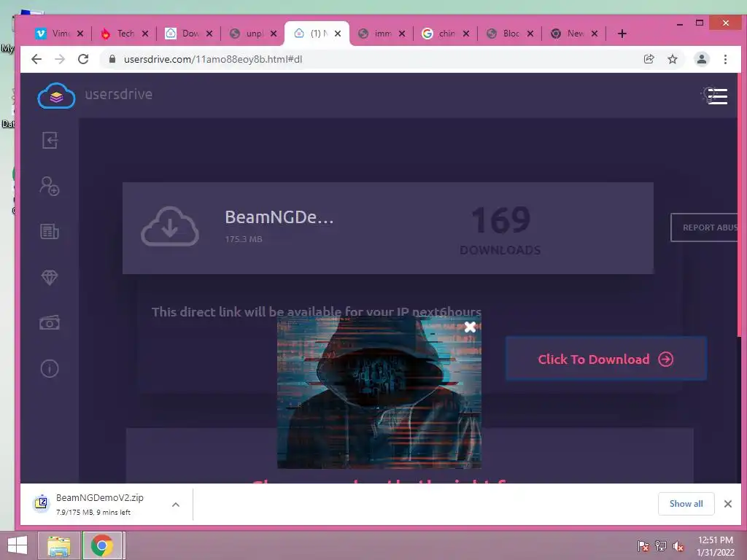This screenshot has width=747, height=560.
Task: Open the Chrome three-dot menu
Action: point(725,59)
